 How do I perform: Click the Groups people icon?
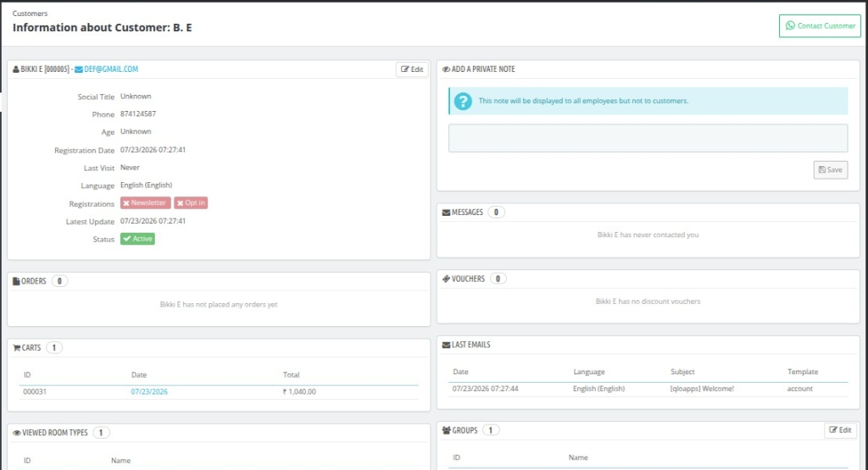446,430
